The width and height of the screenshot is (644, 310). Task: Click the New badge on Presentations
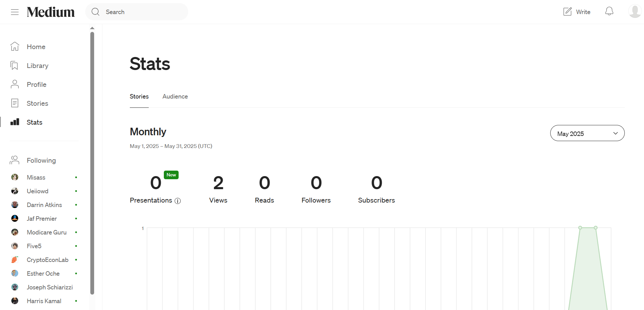pos(171,175)
